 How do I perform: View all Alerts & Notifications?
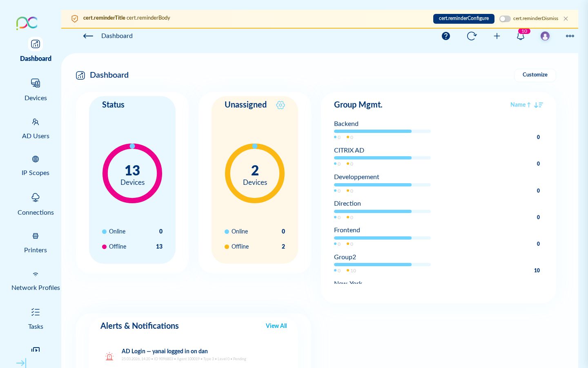[x=276, y=326]
